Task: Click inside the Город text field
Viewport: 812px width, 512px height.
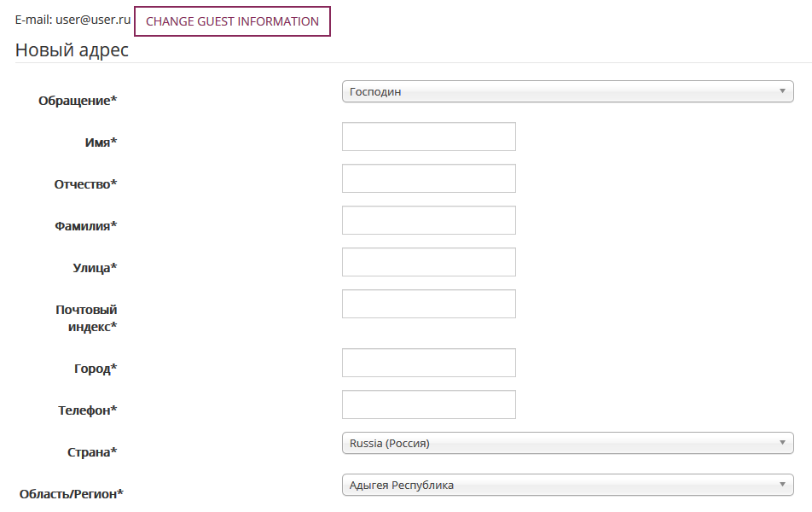Action: [x=428, y=363]
